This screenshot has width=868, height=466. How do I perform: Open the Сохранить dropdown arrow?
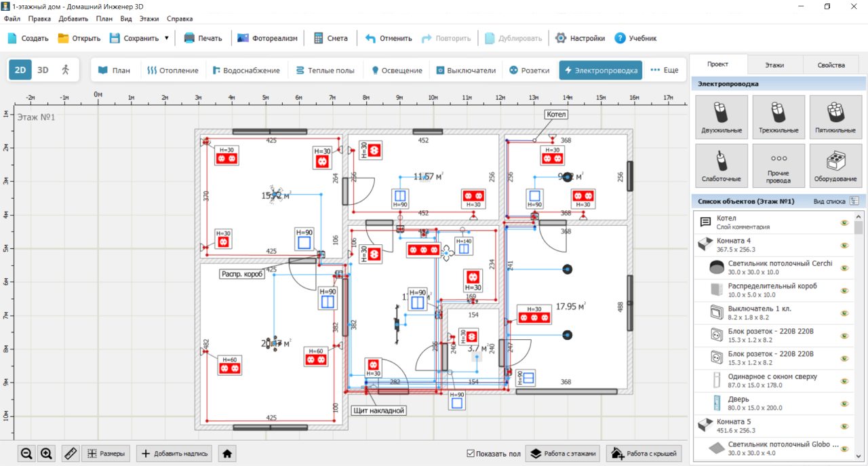(x=167, y=38)
